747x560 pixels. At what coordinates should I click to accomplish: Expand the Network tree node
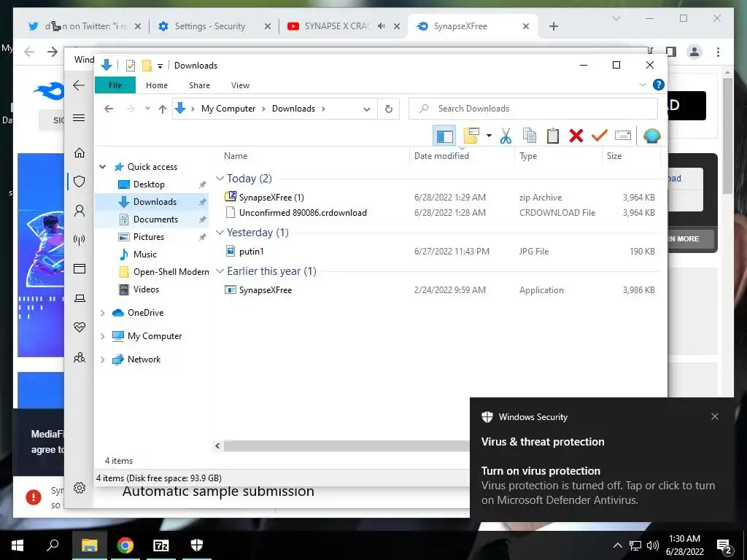(x=102, y=359)
